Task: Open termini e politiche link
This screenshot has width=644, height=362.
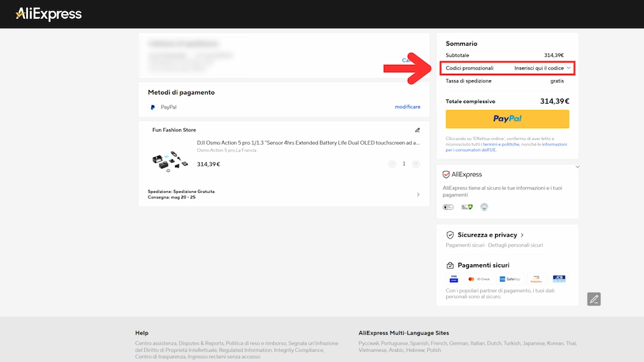Action: point(501,145)
